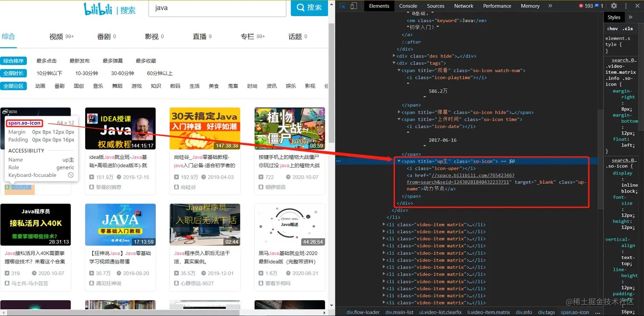Click the uploader icon beside 要看手相吗
Screen dimensions: 644x316
coord(261,283)
